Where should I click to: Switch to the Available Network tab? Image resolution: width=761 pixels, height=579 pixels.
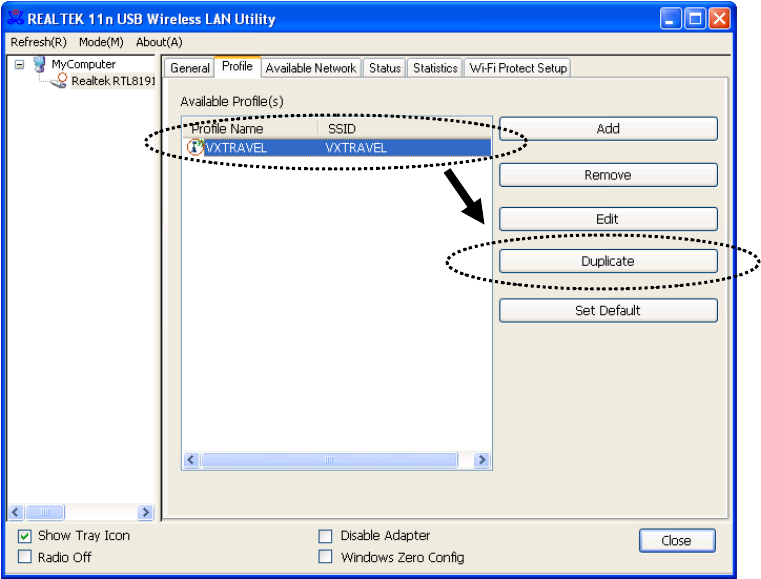pyautogui.click(x=311, y=68)
